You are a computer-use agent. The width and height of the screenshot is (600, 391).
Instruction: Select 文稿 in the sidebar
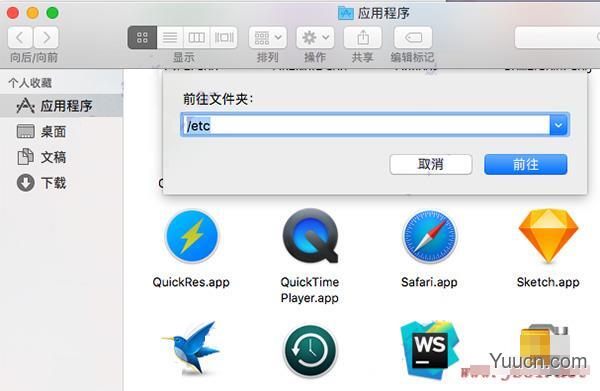(61, 157)
